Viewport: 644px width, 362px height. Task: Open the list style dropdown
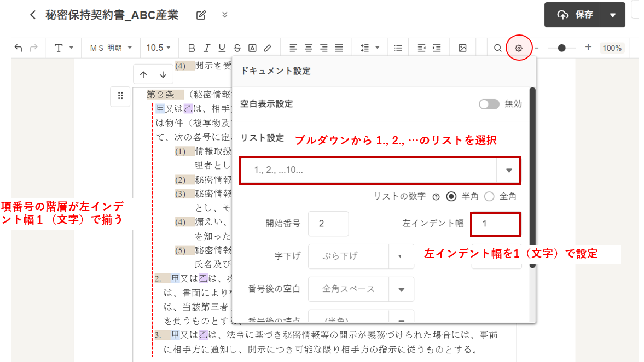[509, 170]
